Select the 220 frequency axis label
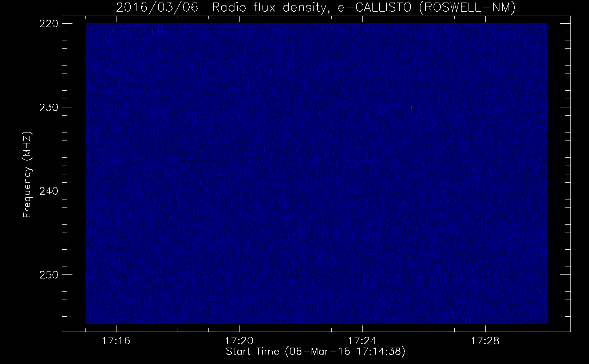This screenshot has width=589, height=364. (48, 24)
